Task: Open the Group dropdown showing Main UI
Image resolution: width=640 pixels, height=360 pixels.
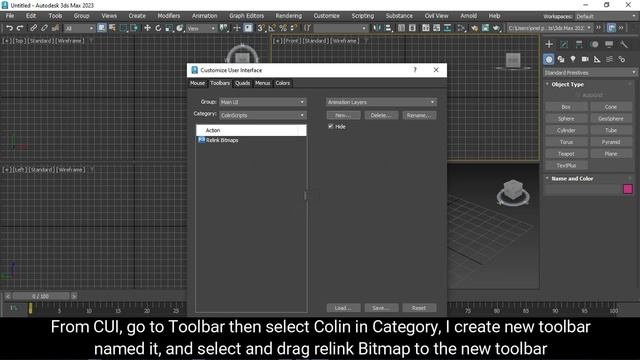Action: pyautogui.click(x=262, y=102)
